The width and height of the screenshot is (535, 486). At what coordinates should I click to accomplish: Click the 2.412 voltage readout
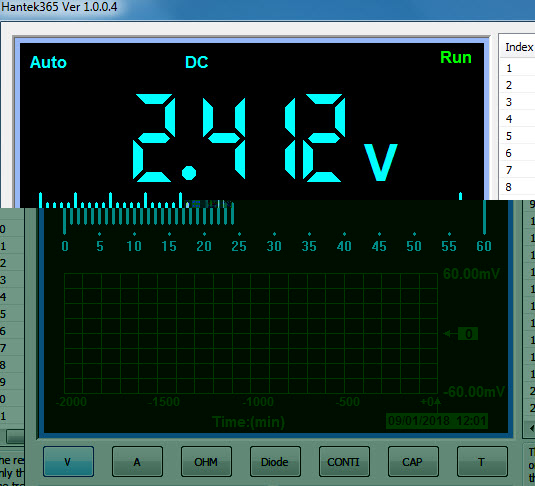coord(239,137)
